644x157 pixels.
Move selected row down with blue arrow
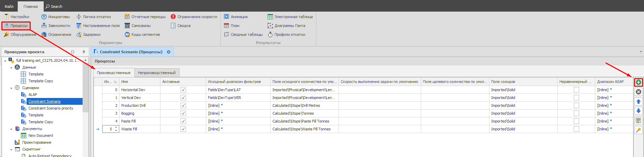tap(638, 111)
